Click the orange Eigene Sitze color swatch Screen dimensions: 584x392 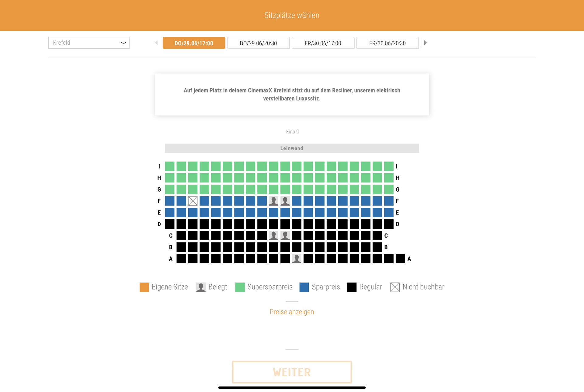tap(144, 287)
